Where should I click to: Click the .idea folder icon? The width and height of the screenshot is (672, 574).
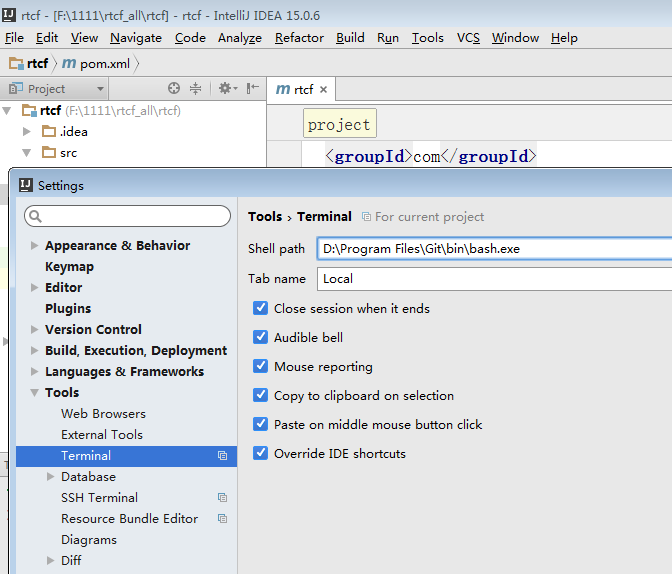[x=49, y=131]
